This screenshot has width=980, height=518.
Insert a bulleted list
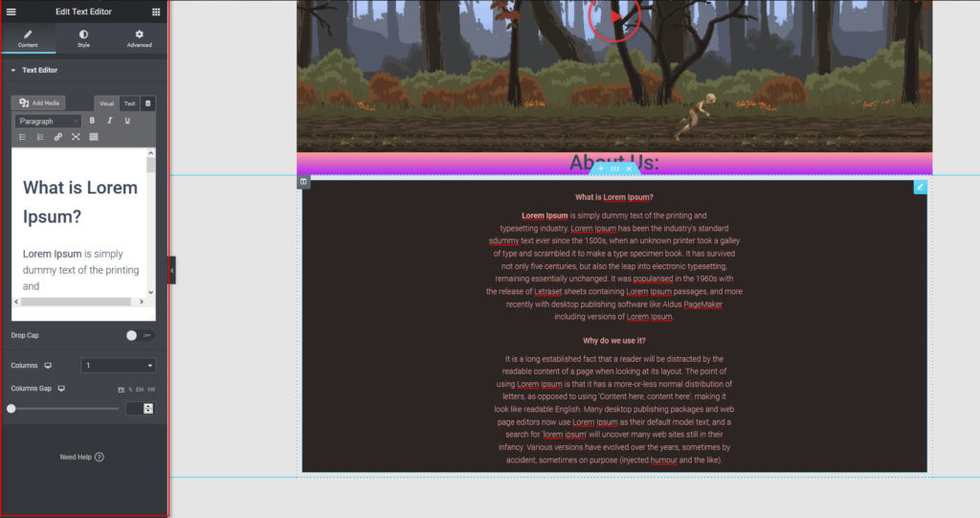(x=23, y=137)
